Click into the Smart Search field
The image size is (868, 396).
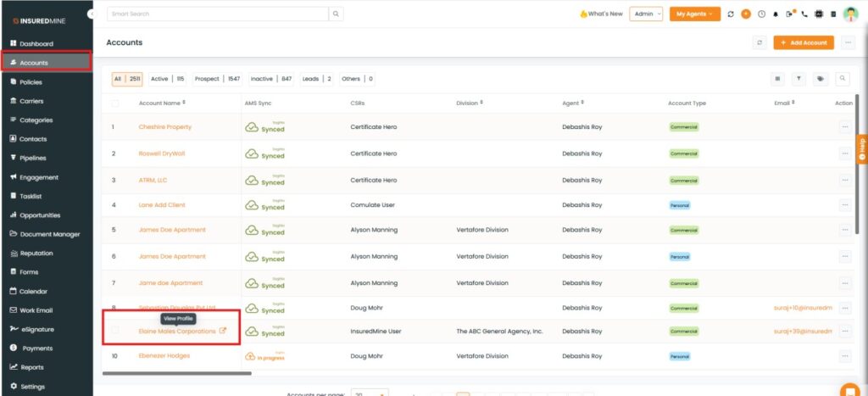[x=218, y=14]
